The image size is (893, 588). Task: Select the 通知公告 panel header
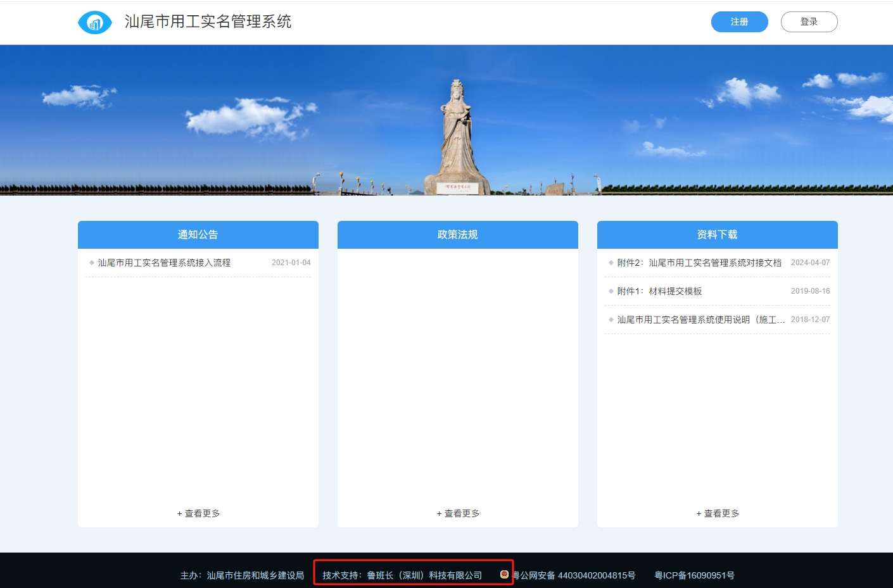click(198, 234)
